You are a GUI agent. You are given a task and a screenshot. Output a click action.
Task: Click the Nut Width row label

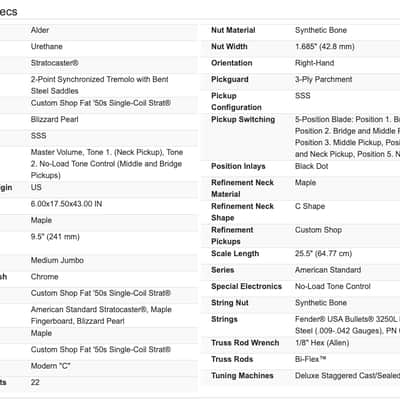point(229,47)
